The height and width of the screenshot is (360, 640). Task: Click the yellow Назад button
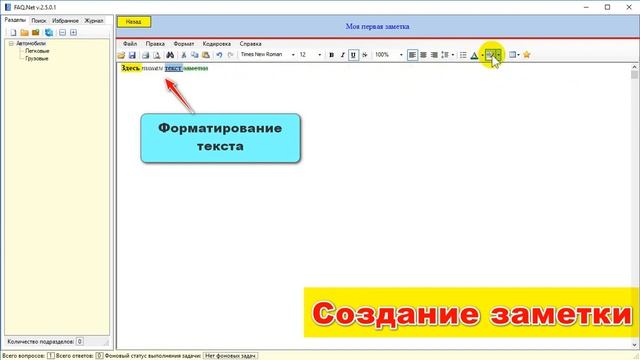click(x=134, y=22)
